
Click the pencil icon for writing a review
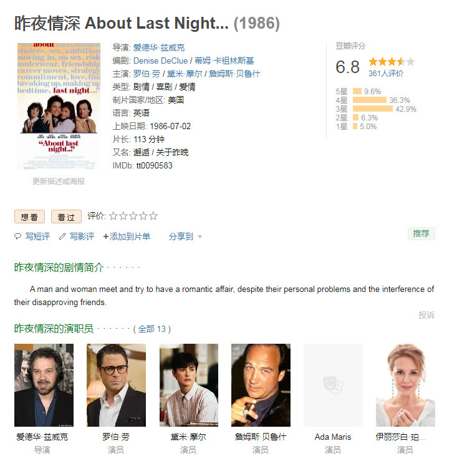click(x=62, y=236)
